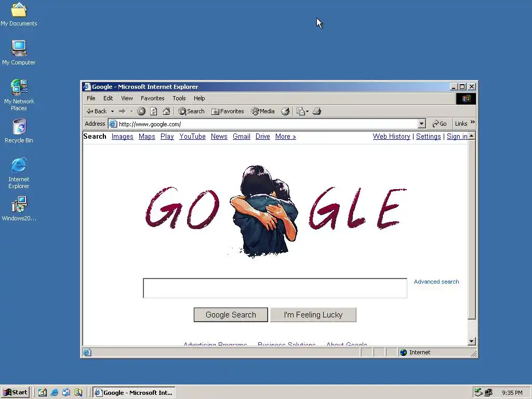Click the first quick launch icon in taskbar
The height and width of the screenshot is (399, 532).
coord(43,393)
